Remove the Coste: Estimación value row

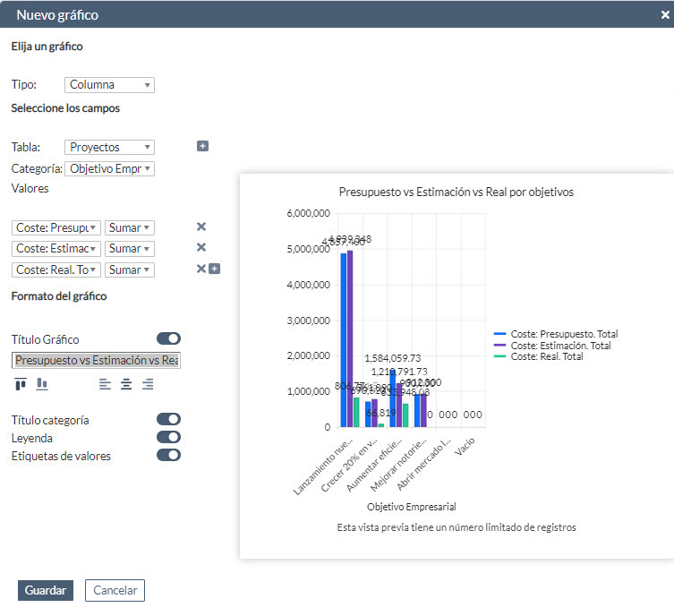point(201,248)
